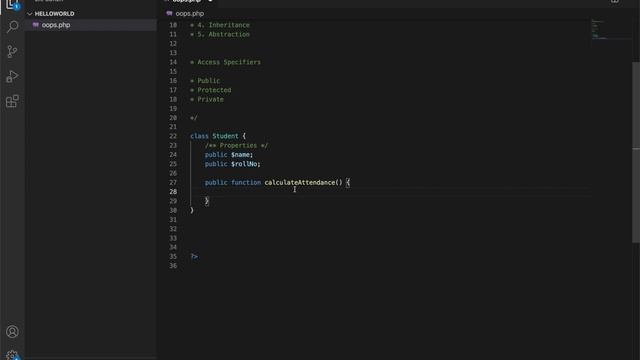Open the Run and Debug view
The image size is (640, 360).
click(x=12, y=76)
